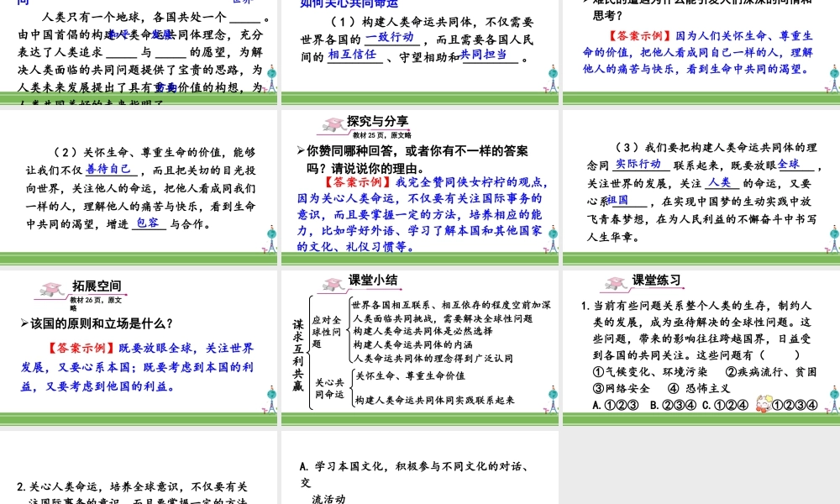Click the 关心共同命运 branch in summary diagram

(x=329, y=388)
